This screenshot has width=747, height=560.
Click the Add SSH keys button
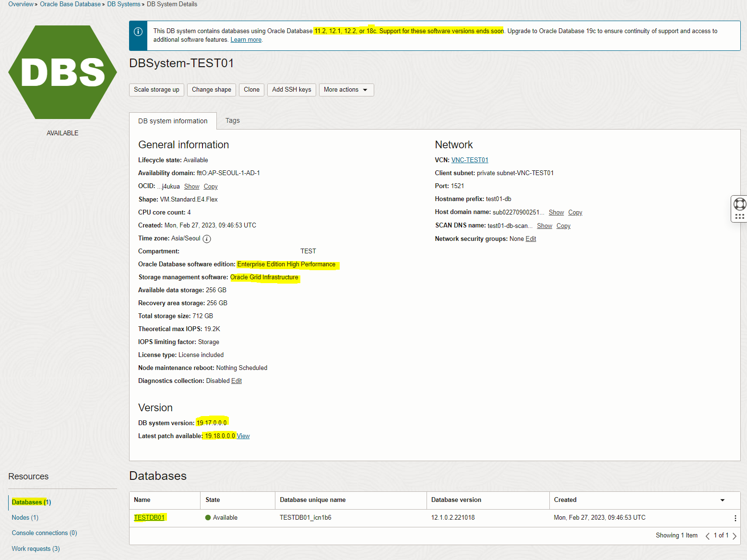292,90
